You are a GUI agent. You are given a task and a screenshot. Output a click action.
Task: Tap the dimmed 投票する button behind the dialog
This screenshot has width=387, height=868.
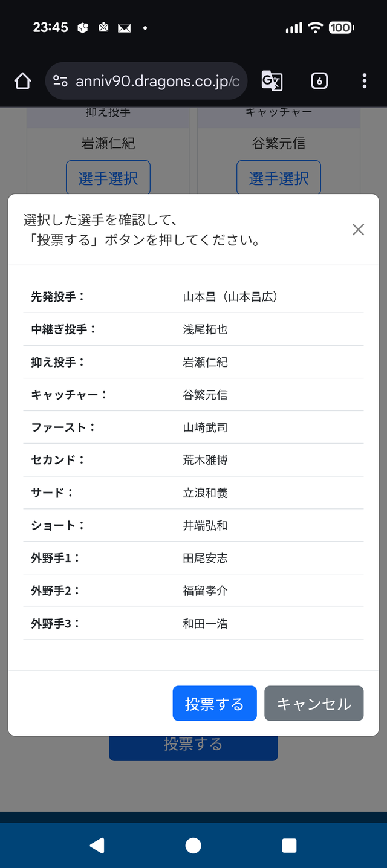coord(193,748)
